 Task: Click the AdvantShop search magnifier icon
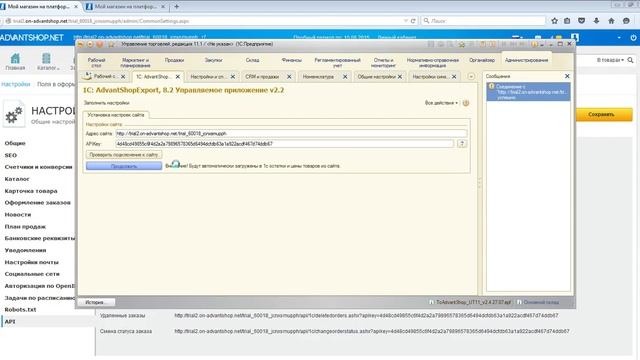[631, 60]
